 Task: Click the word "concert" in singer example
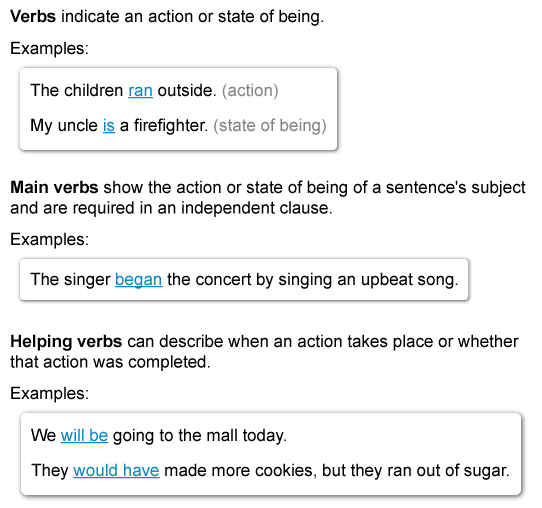223,280
